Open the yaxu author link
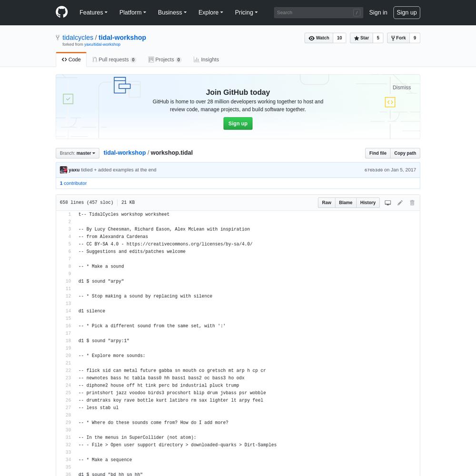 click(x=74, y=170)
